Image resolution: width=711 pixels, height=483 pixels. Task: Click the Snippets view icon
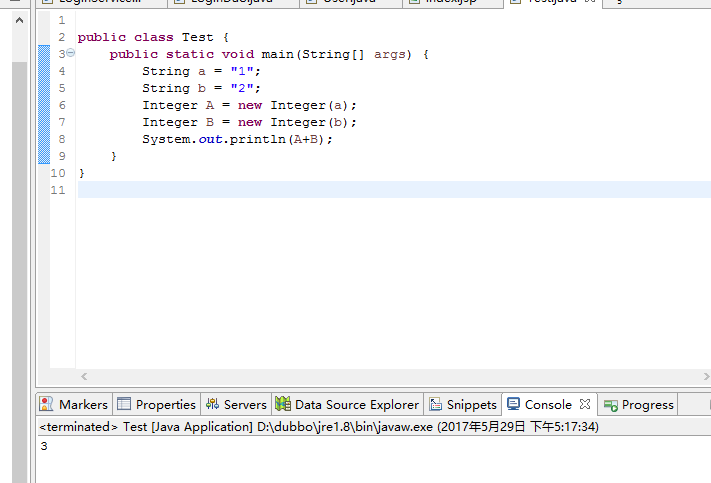pos(436,405)
